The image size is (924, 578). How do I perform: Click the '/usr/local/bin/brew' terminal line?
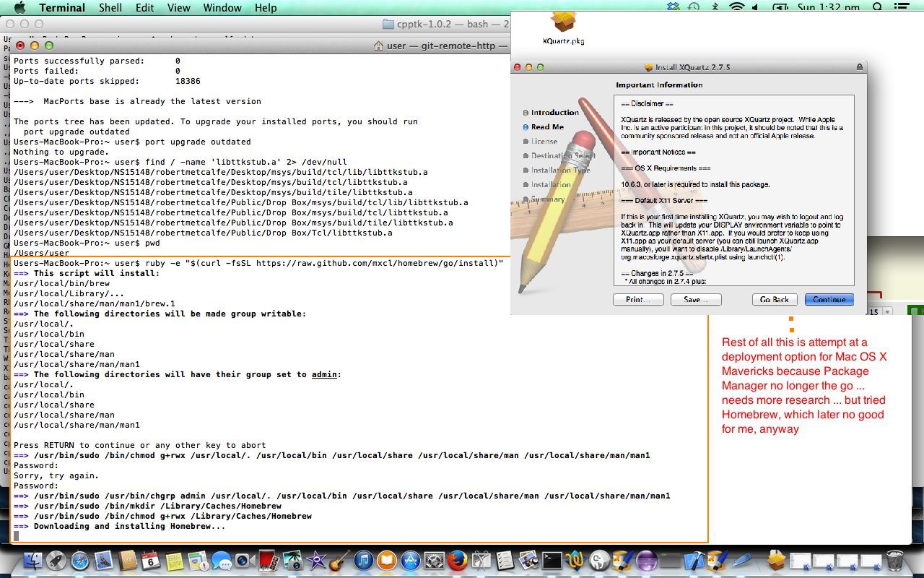pos(61,284)
